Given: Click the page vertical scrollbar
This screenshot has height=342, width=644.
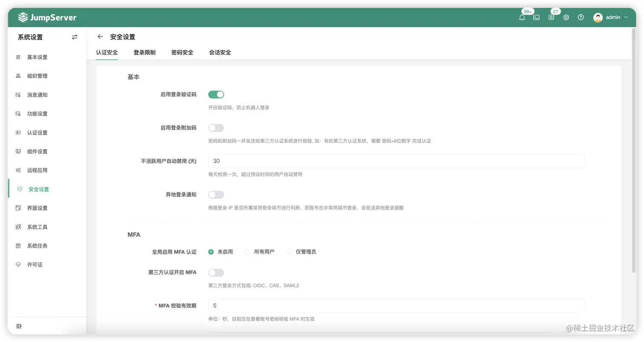Looking at the screenshot, I should (x=633, y=151).
